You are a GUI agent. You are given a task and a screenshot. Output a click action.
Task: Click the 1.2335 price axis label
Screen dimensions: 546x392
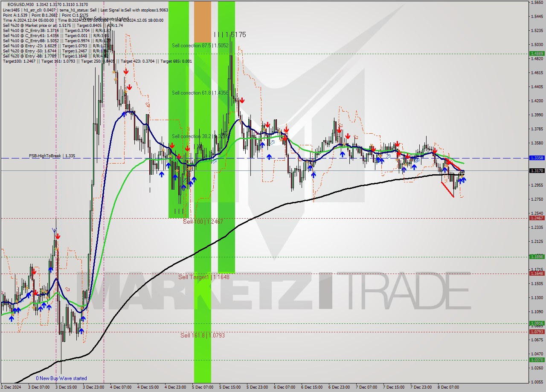[537, 227]
